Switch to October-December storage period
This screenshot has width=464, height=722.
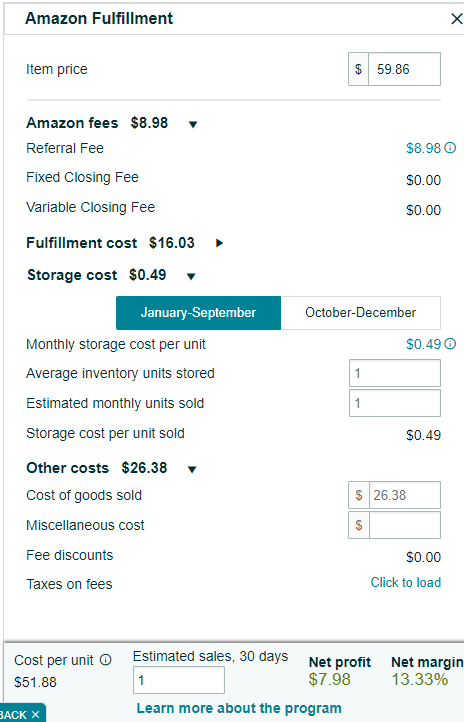tap(360, 313)
